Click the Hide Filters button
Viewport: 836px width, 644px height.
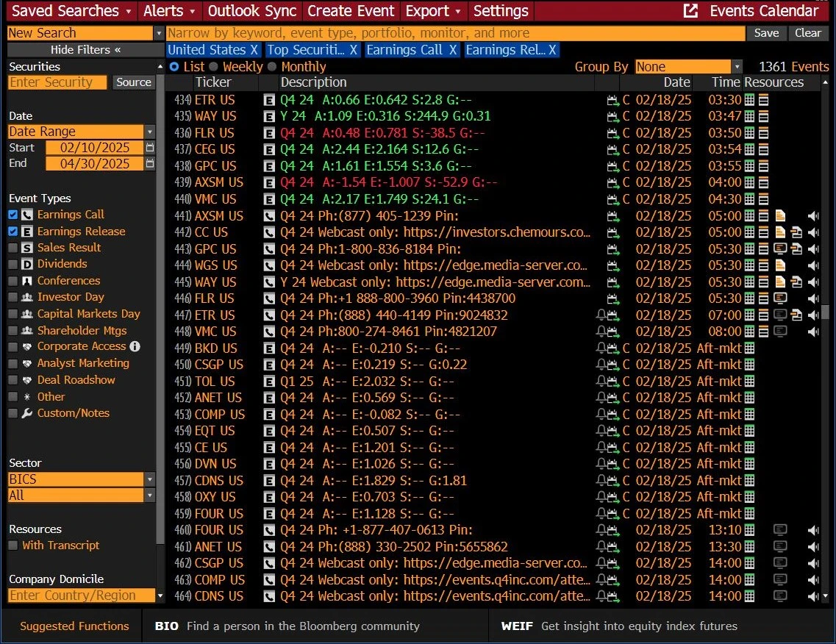(85, 50)
